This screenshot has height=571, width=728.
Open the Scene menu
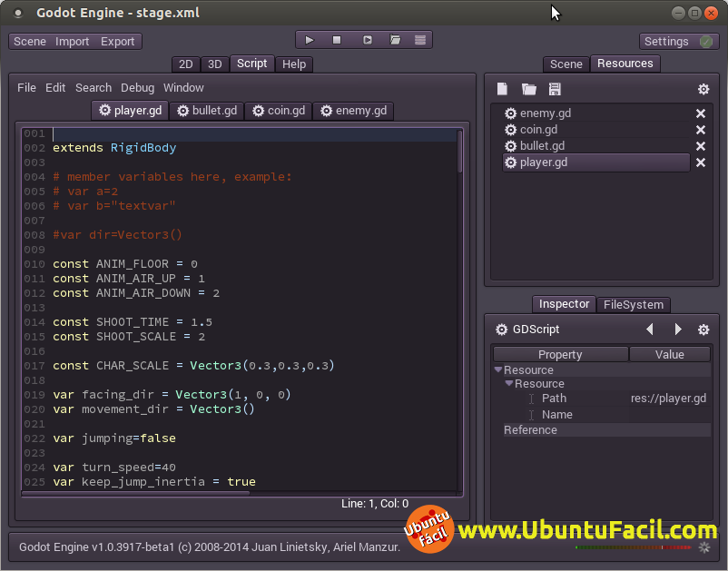coord(30,42)
